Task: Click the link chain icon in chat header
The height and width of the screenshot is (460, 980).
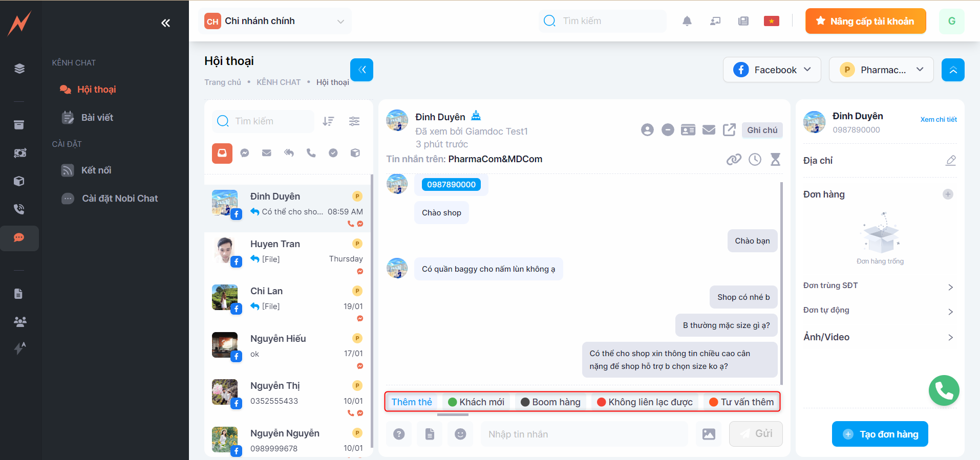Action: [734, 160]
